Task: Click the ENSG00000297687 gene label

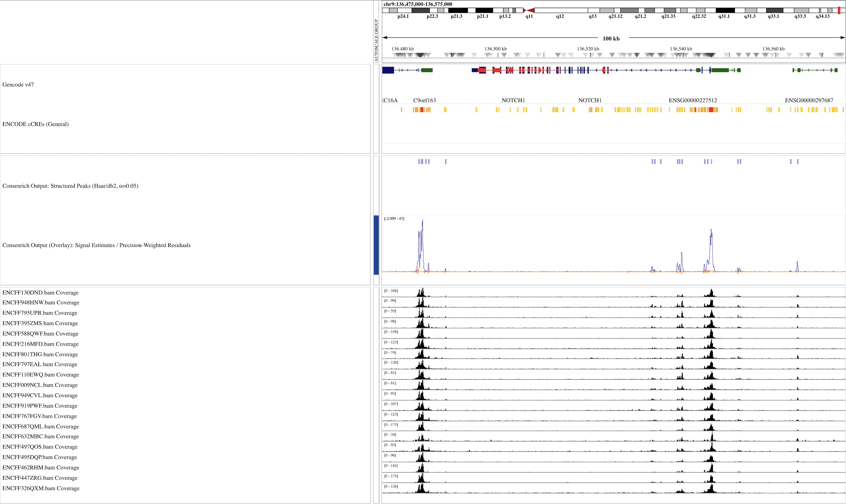Action: [809, 100]
